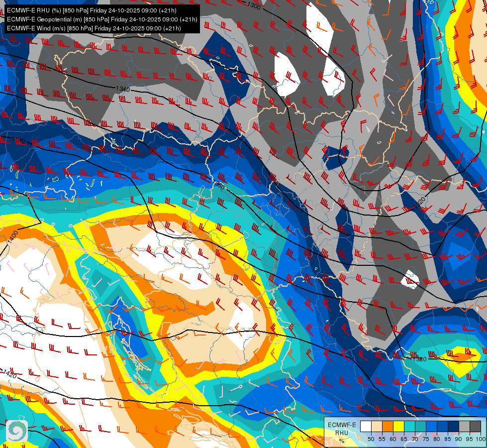Screen dimensions: 487x448
Task: Click the '1300' contour label at top
Action: (x=254, y=5)
